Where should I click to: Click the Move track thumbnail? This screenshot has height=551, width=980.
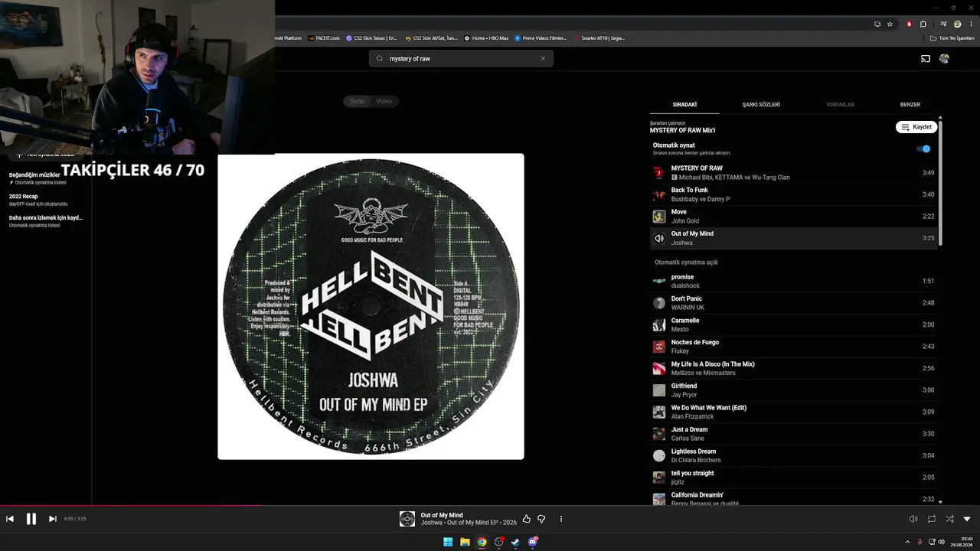point(659,217)
